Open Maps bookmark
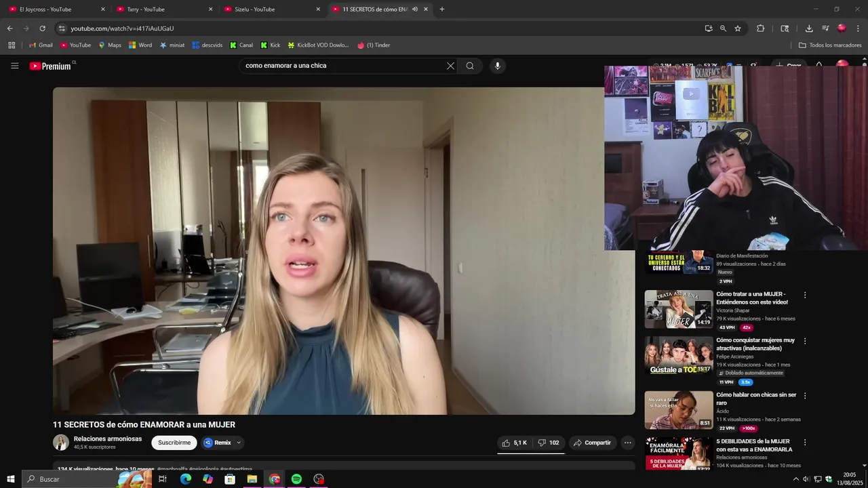The width and height of the screenshot is (868, 488). click(x=110, y=45)
